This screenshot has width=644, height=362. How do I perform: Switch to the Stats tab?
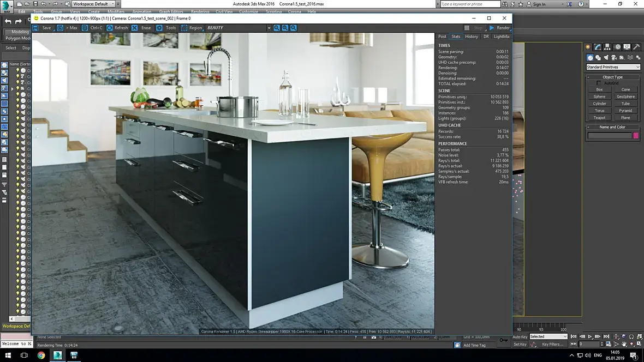point(456,37)
